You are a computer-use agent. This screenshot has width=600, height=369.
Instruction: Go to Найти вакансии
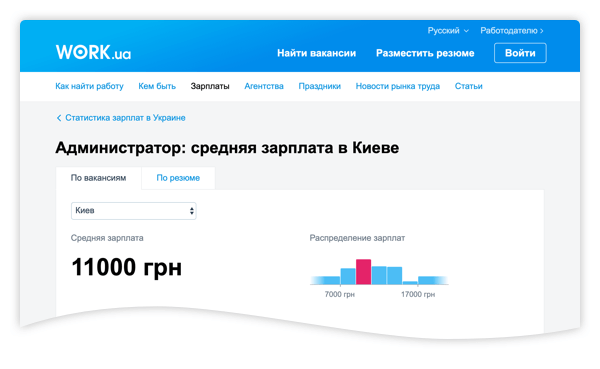pos(316,53)
